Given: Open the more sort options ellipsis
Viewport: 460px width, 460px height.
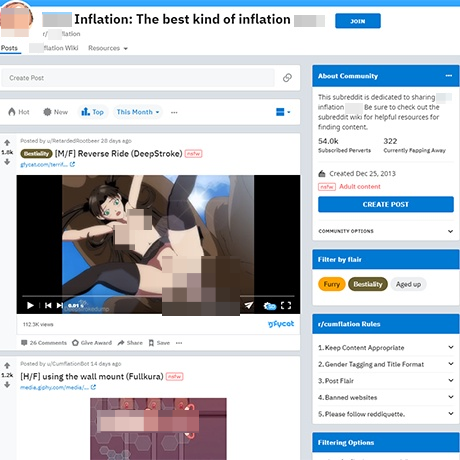Looking at the screenshot, I should click(x=174, y=112).
